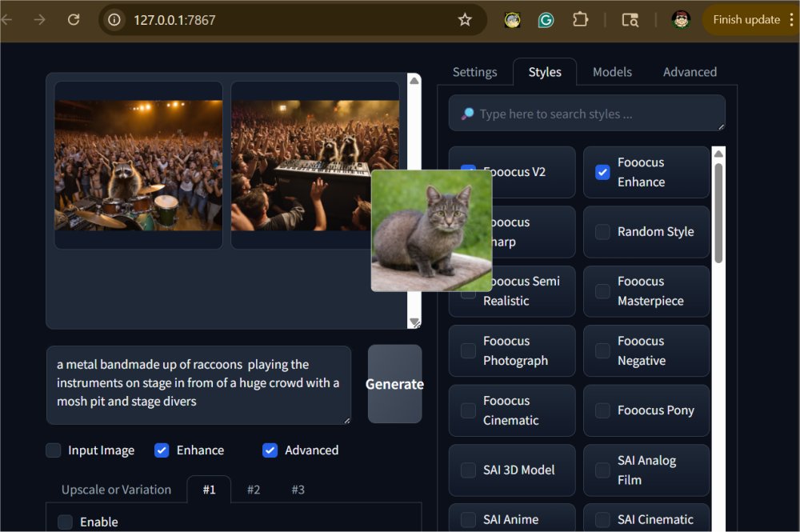Click the site information icon in address bar
Image resolution: width=800 pixels, height=532 pixels.
114,20
